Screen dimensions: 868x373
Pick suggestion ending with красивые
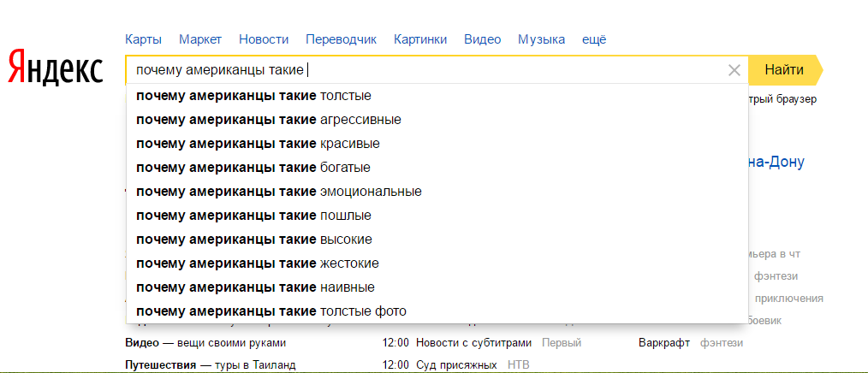pos(258,143)
